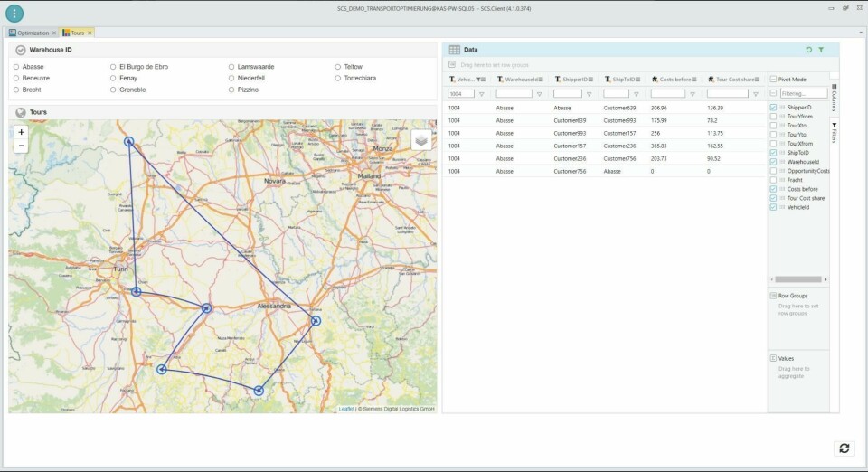This screenshot has width=868, height=472.
Task: Reset the Data grid with the green refresh icon
Action: [x=808, y=50]
